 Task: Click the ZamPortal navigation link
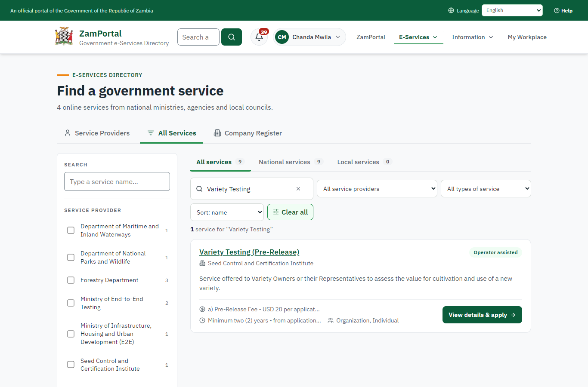pos(371,37)
